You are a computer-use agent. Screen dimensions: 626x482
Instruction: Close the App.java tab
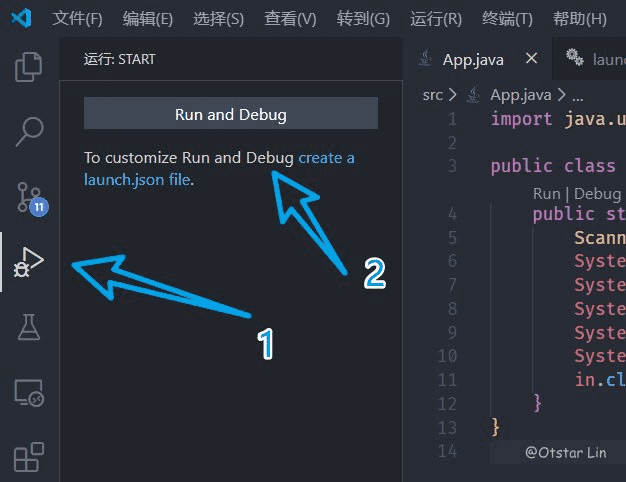pos(532,59)
